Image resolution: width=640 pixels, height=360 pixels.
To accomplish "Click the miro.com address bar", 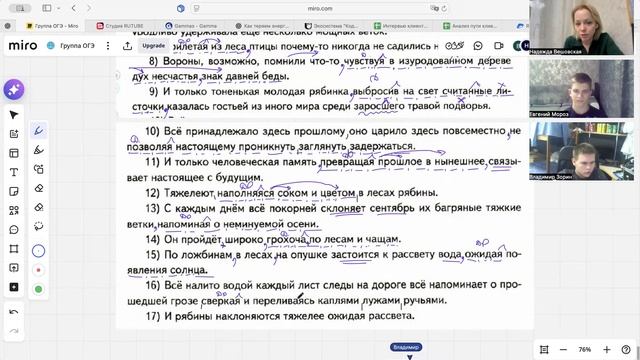I will (x=320, y=8).
